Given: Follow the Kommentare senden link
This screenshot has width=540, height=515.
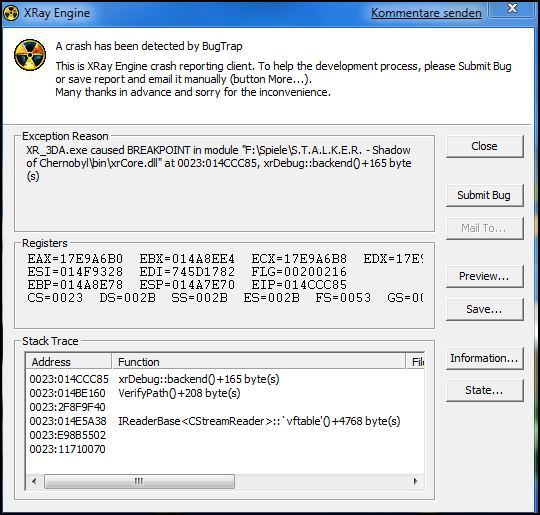Looking at the screenshot, I should 426,13.
